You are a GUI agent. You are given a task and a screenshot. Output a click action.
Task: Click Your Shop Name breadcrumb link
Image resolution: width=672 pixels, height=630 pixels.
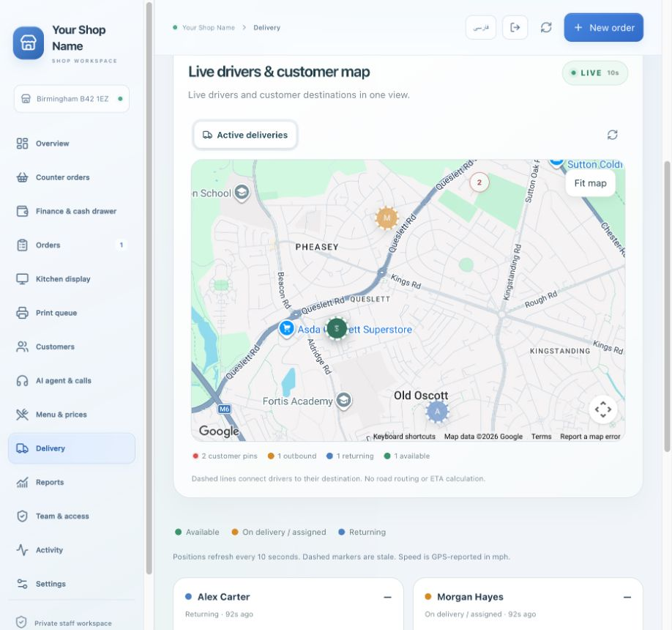pos(209,27)
